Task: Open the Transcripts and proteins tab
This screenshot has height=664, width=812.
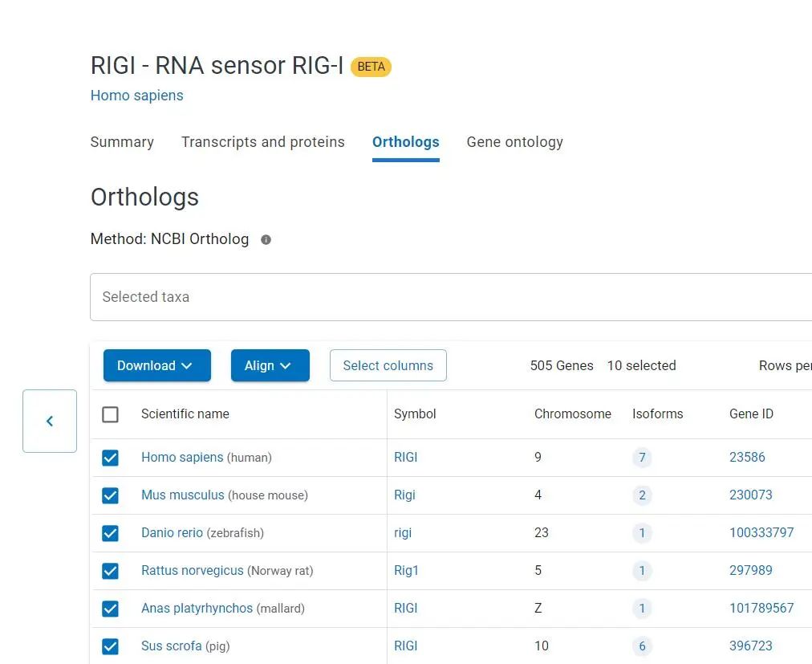Action: coord(262,142)
